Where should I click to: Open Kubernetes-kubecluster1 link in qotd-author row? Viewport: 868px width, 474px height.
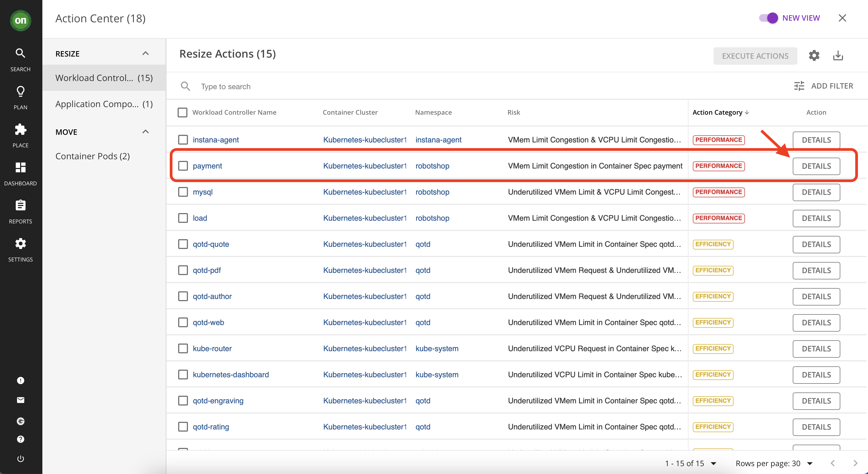[365, 296]
